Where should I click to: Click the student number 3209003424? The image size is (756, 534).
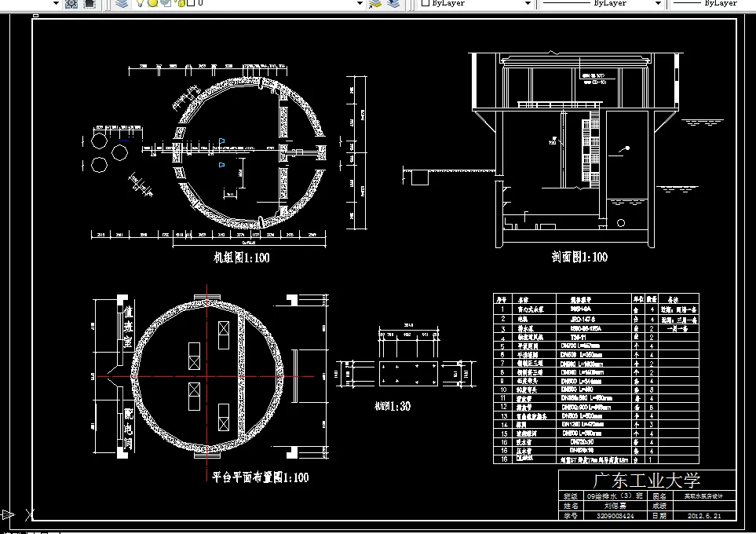(x=615, y=516)
